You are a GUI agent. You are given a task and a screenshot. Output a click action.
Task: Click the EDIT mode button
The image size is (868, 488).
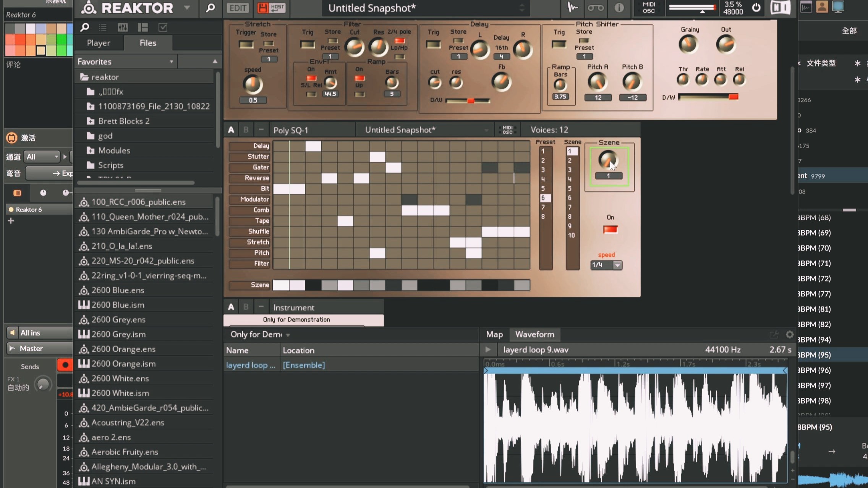tap(238, 8)
